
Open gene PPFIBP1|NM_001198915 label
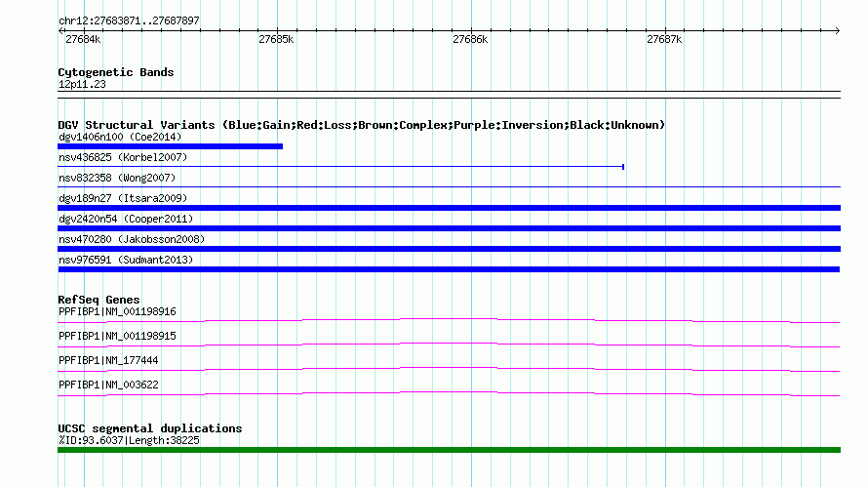(x=117, y=336)
